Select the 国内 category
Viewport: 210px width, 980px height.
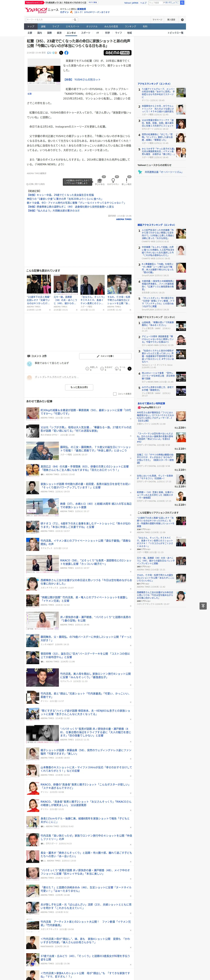[40, 33]
